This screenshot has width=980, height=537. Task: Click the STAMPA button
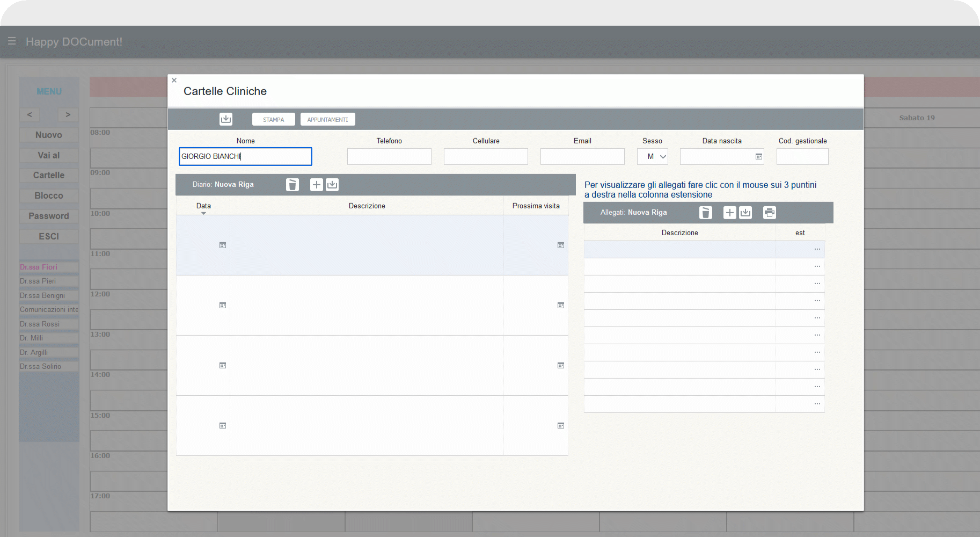coord(273,119)
